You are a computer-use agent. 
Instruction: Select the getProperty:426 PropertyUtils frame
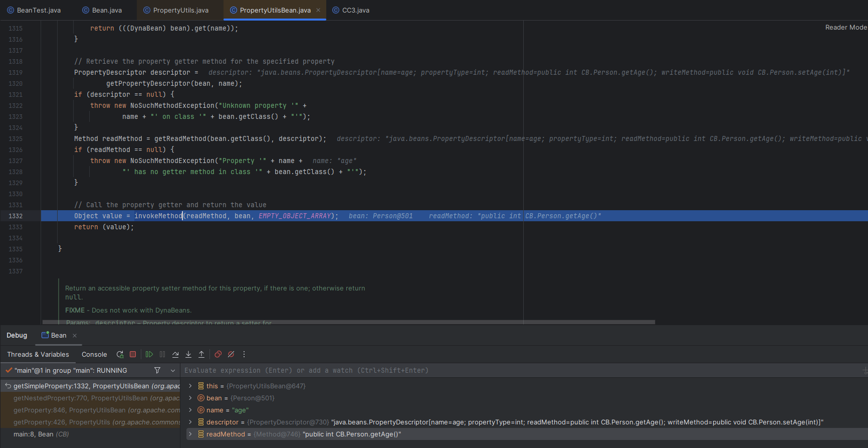(x=90, y=422)
